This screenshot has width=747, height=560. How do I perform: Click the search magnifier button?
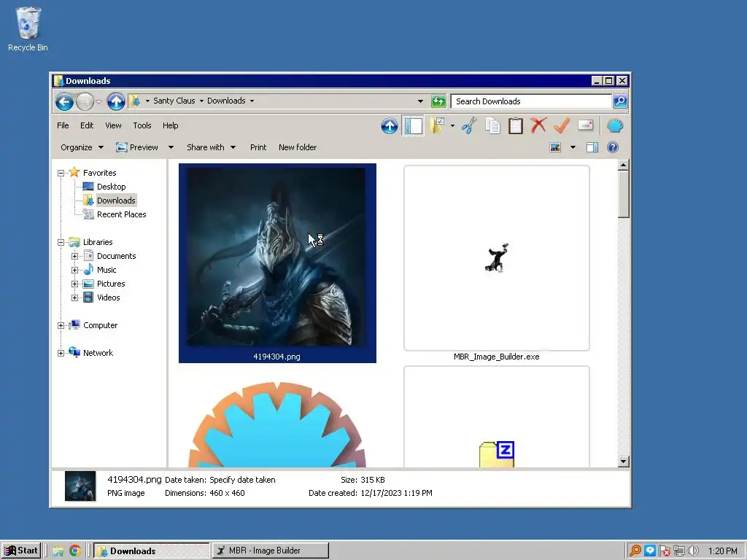620,101
